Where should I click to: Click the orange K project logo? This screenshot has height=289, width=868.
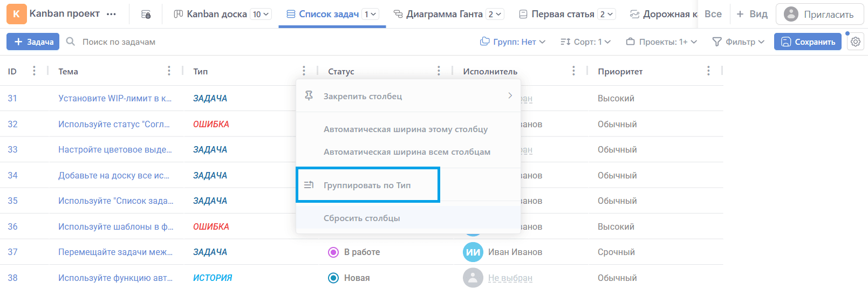(x=16, y=14)
